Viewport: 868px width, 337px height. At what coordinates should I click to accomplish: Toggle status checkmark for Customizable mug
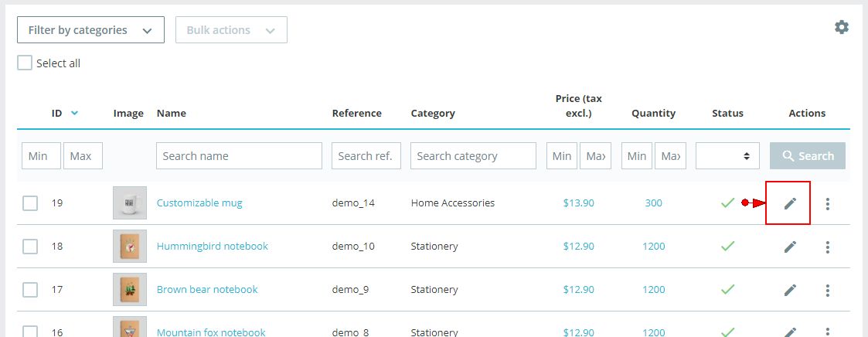click(727, 203)
